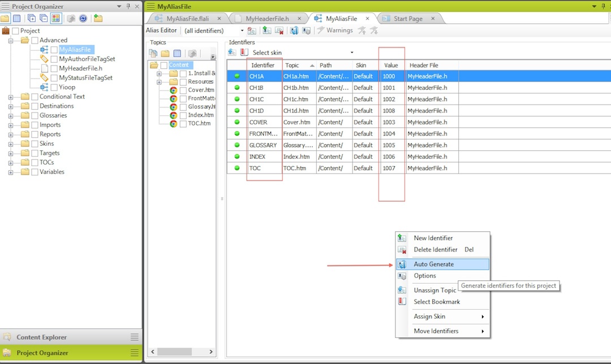
Task: Select the Auto Generate icon in Alias Editor toolbar
Action: [x=293, y=30]
